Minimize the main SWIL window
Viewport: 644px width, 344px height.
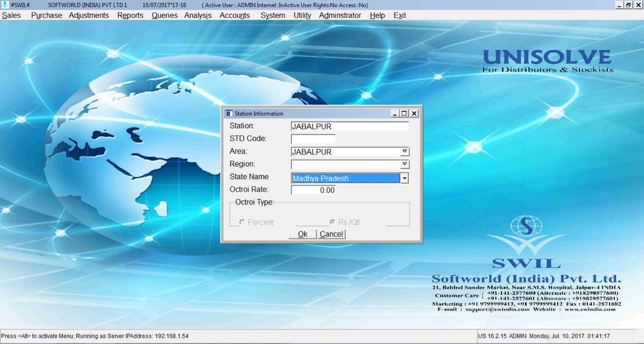pos(619,5)
